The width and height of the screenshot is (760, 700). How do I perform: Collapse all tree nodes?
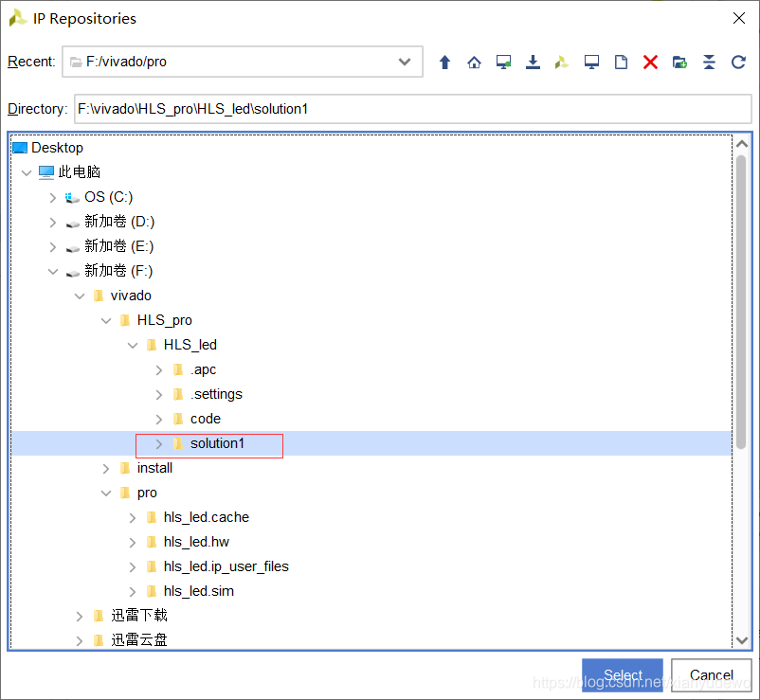(x=708, y=62)
